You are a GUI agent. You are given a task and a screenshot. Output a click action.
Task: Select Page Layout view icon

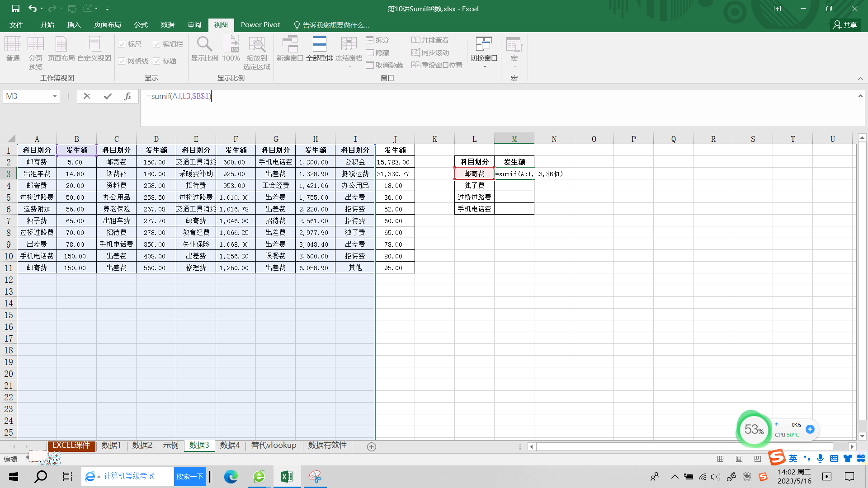tap(61, 49)
